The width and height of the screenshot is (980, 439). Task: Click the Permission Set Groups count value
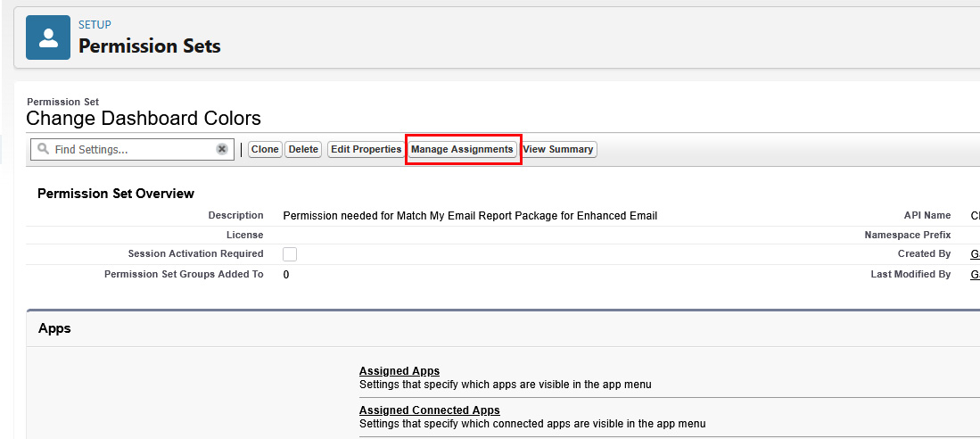click(x=286, y=275)
